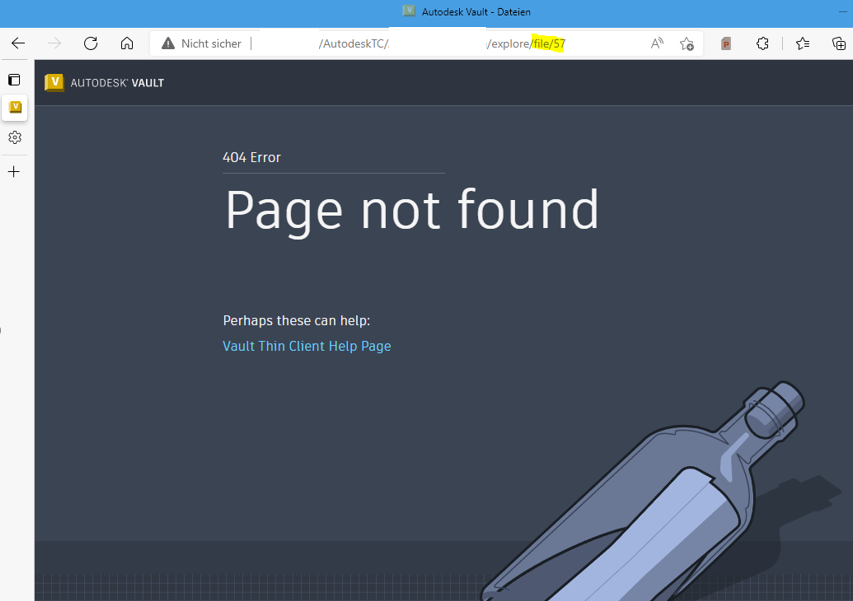The image size is (853, 601).
Task: Click the Autodesk Vault logo in header
Action: coord(104,83)
